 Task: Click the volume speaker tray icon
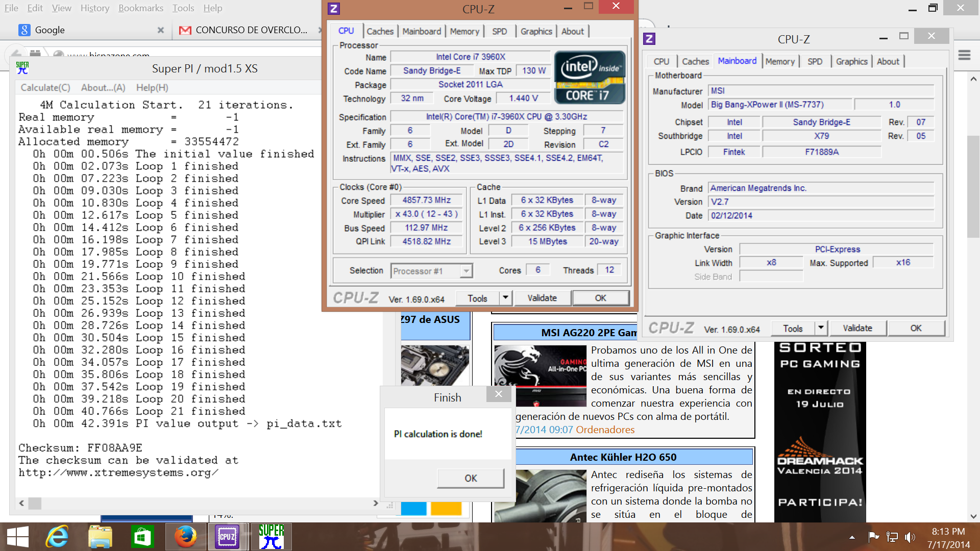[910, 537]
